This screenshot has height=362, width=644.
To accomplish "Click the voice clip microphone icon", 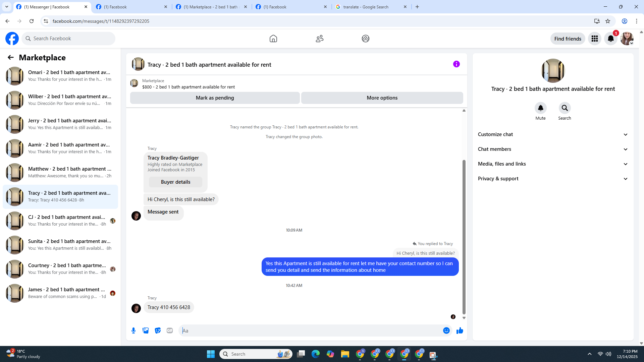I will coord(133,330).
